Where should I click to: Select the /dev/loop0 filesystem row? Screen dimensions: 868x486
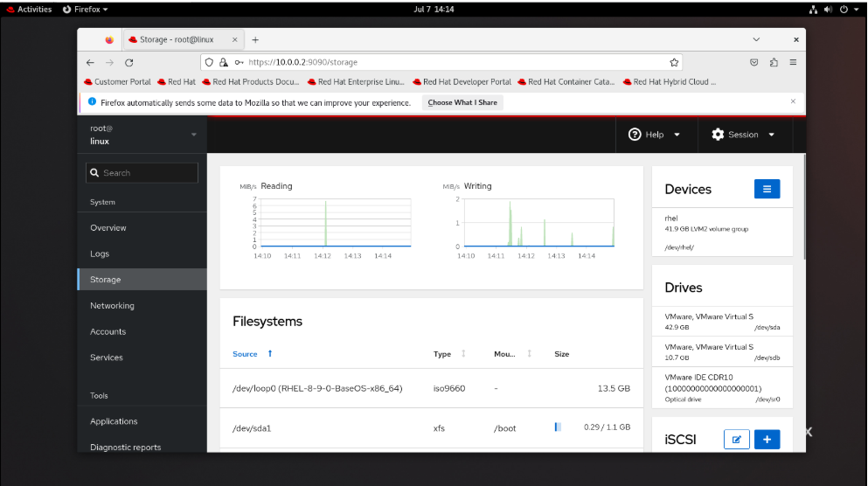(431, 389)
